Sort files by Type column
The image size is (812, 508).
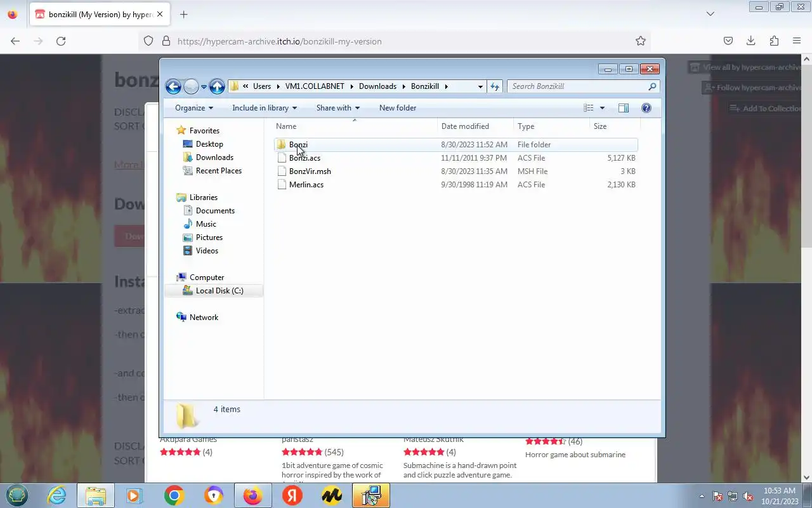551,126
